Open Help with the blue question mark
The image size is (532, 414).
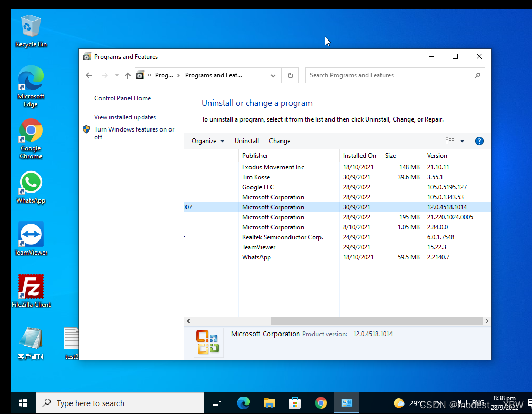tap(479, 140)
